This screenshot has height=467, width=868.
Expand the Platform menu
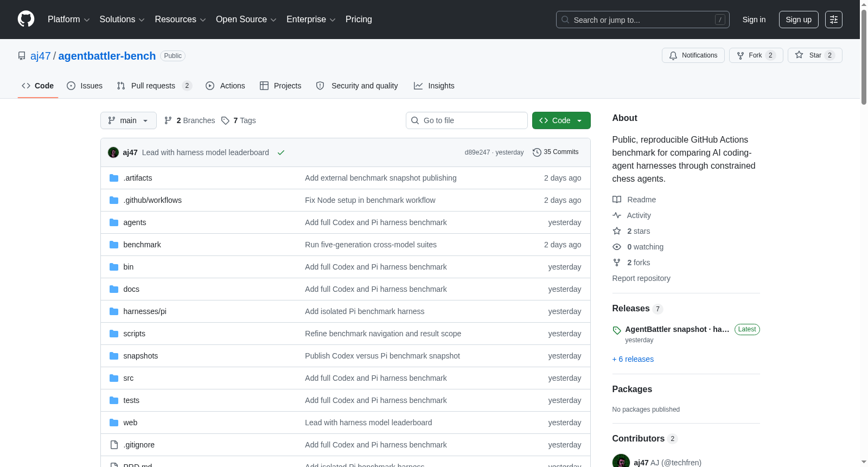[x=68, y=20]
